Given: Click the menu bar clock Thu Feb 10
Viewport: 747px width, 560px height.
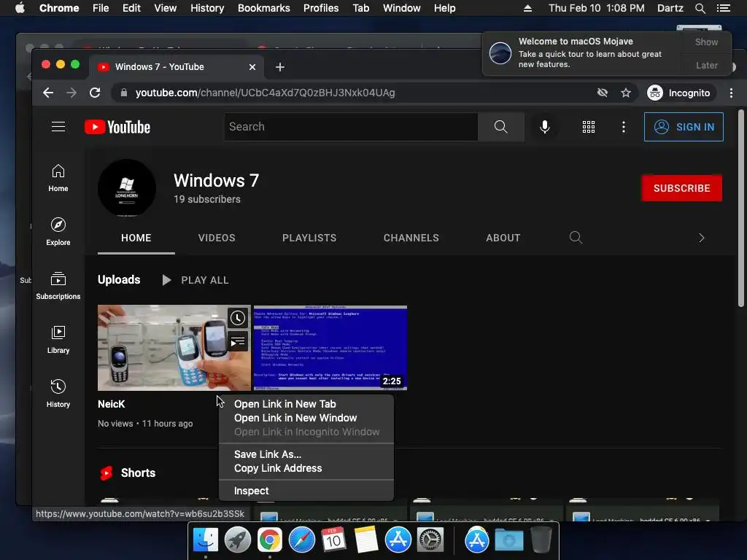Looking at the screenshot, I should (x=597, y=8).
